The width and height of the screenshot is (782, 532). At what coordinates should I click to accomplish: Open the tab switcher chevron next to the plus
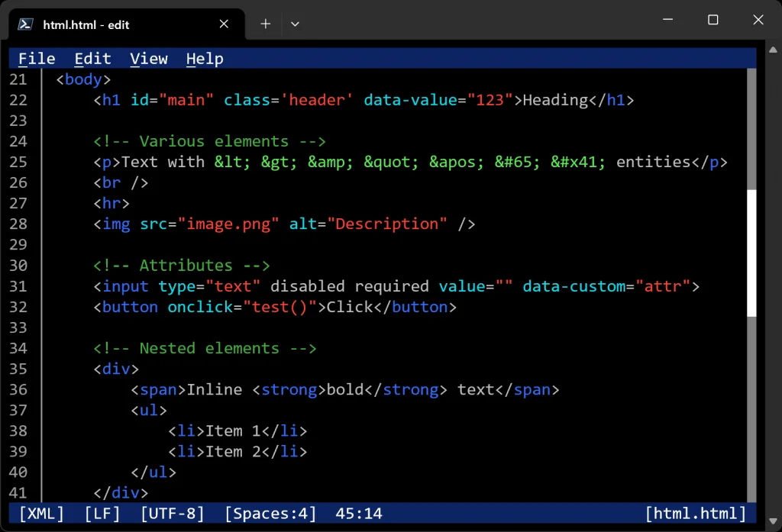(x=295, y=24)
